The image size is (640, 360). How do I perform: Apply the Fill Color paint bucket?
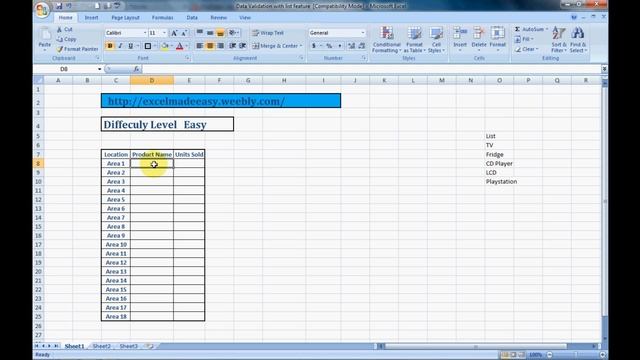164,46
